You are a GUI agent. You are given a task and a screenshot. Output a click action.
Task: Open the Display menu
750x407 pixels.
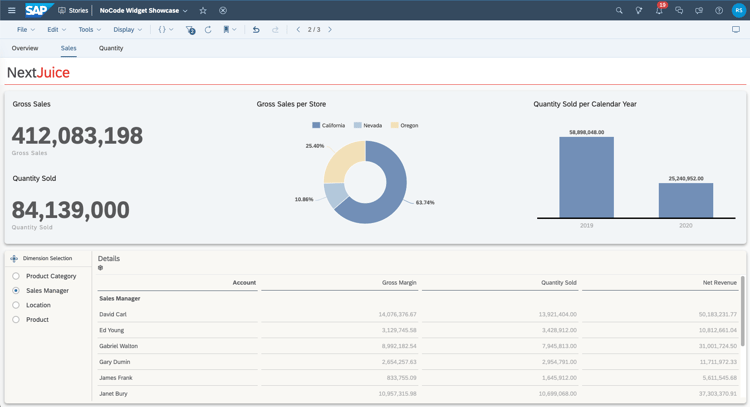point(127,29)
